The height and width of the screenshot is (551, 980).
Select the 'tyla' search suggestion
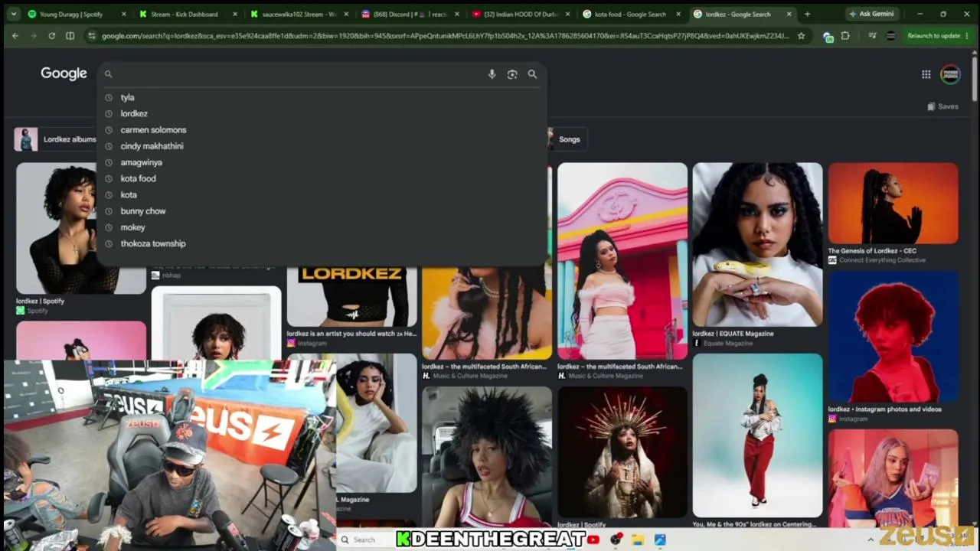[x=322, y=97]
